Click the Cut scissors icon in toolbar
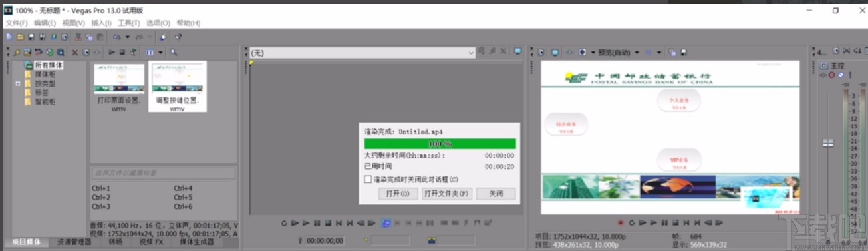Screen dimensions: 868x251 (78, 37)
